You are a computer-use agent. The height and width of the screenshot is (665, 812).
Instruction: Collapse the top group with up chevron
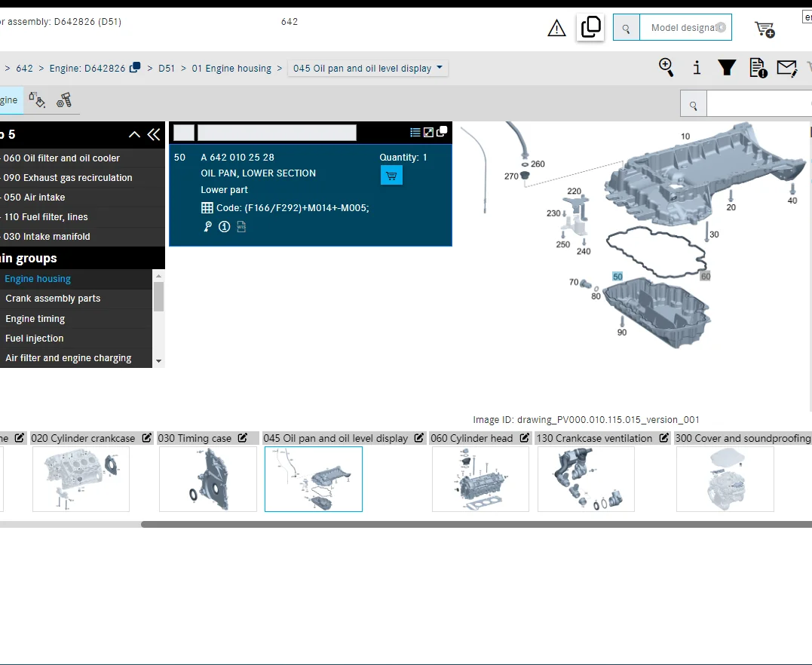coord(134,135)
